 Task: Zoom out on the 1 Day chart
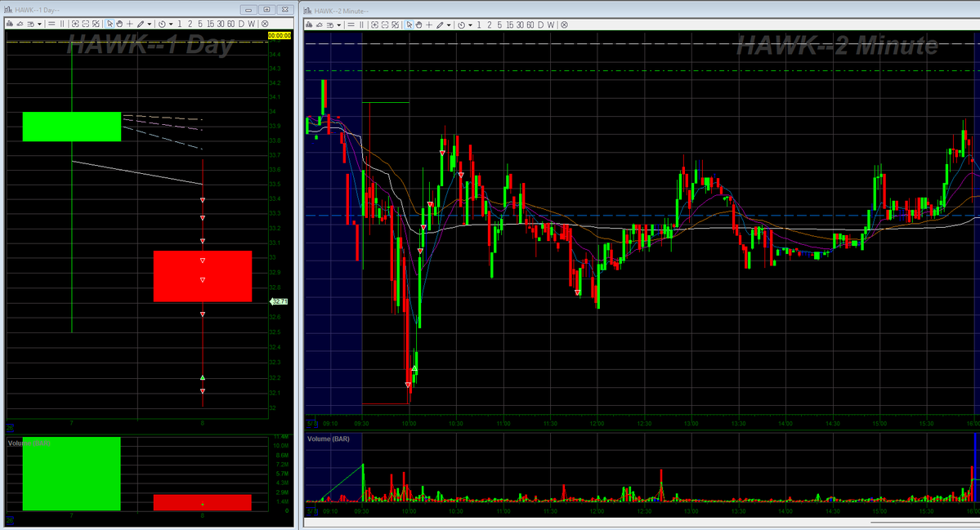(86, 24)
